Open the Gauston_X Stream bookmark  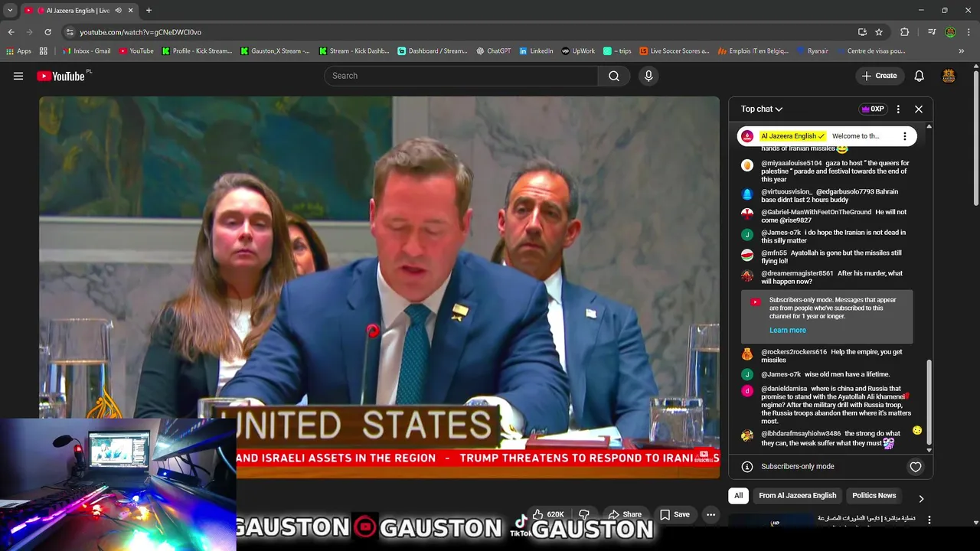(275, 51)
